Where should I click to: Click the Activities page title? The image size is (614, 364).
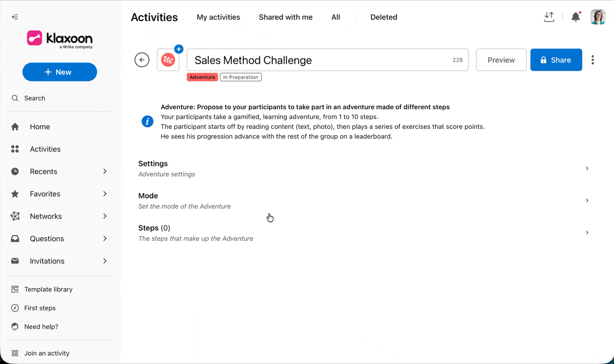(x=154, y=17)
